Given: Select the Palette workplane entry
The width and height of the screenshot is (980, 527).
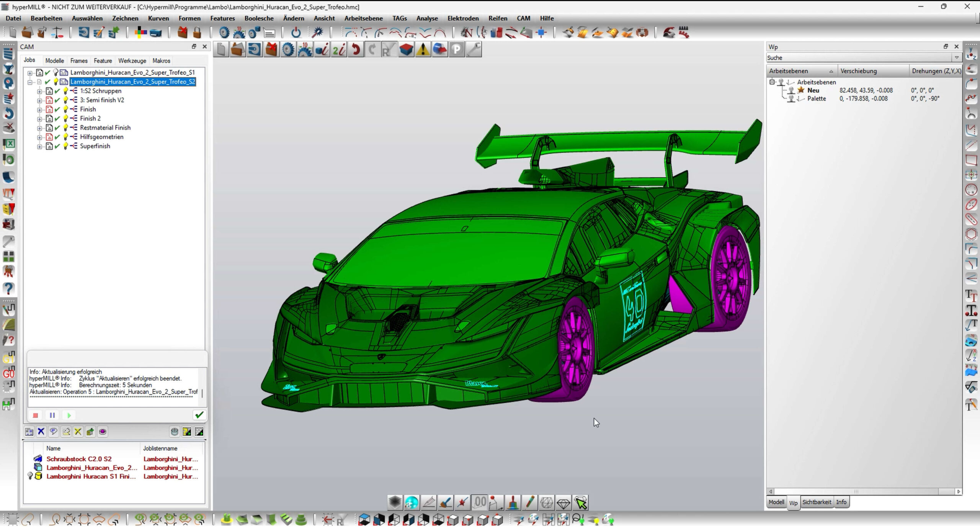Looking at the screenshot, I should (816, 98).
